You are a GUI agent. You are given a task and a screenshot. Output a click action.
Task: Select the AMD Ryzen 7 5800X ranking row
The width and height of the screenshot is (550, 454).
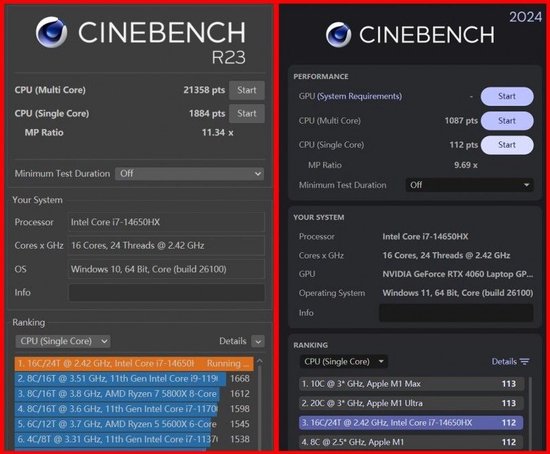pyautogui.click(x=133, y=394)
